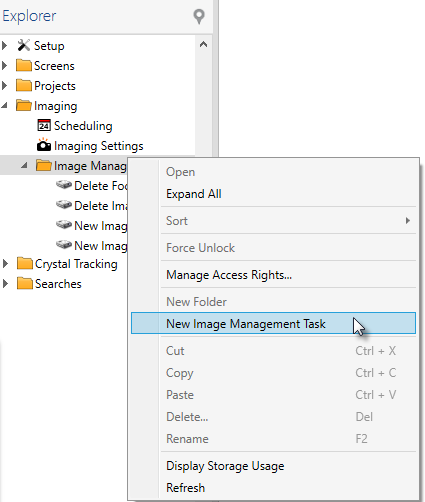
Task: Select the Delete Foc task drive icon
Action: pyautogui.click(x=64, y=185)
